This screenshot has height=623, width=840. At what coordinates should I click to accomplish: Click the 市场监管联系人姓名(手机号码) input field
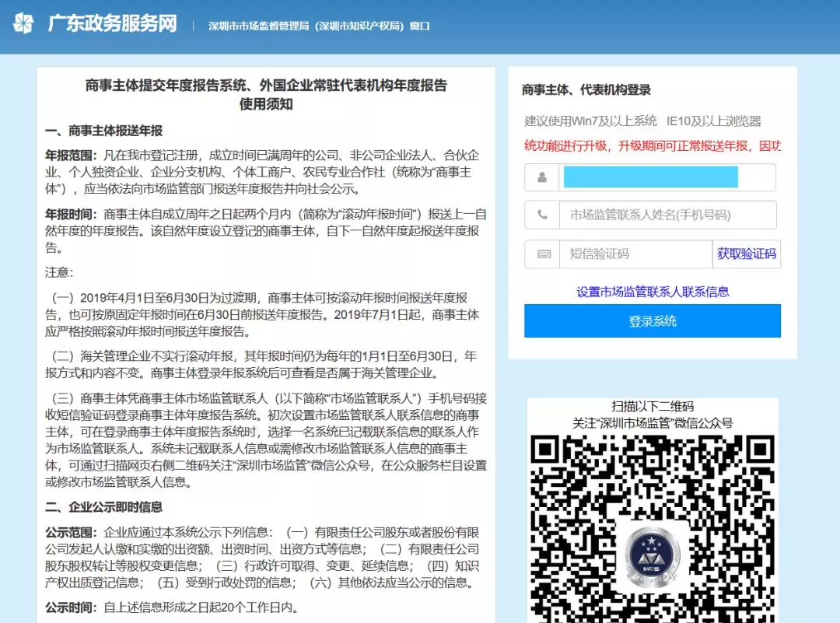coord(667,215)
